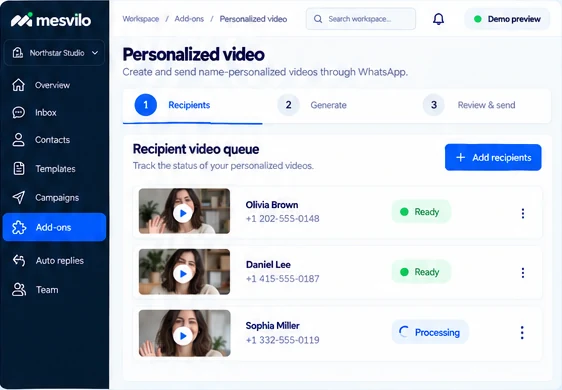Click the Personalized video page title
The height and width of the screenshot is (390, 562).
pyautogui.click(x=194, y=54)
